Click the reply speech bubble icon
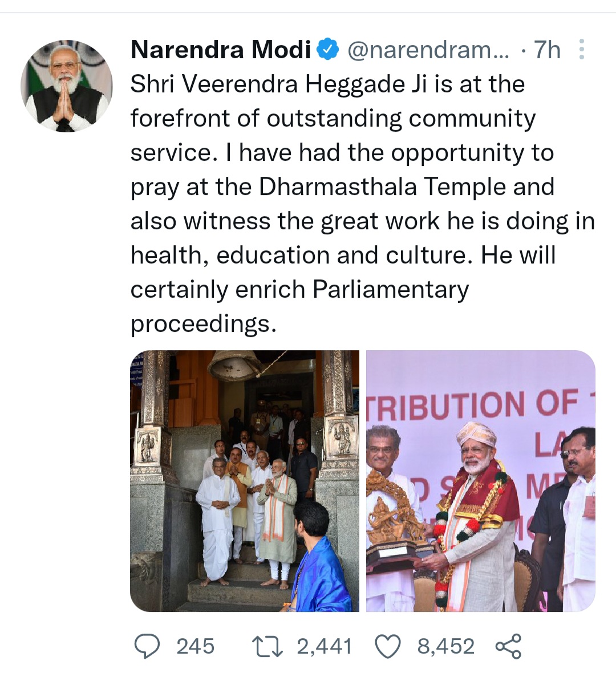Image resolution: width=616 pixels, height=677 pixels. 147,646
